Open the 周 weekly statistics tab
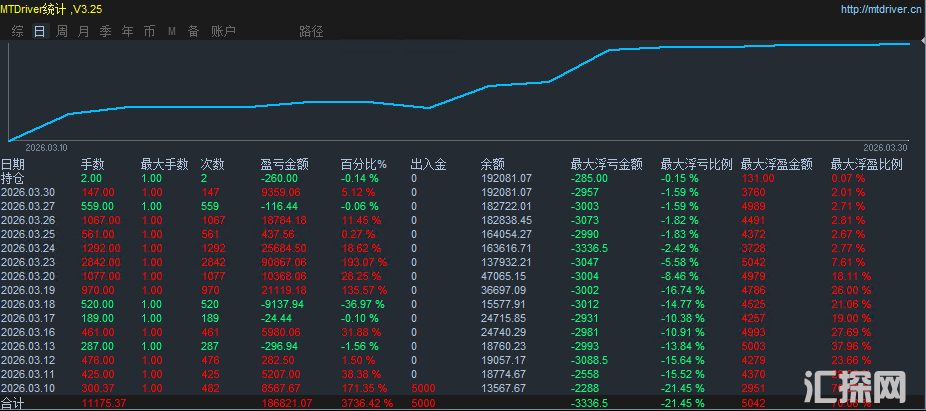The image size is (926, 411). click(x=62, y=31)
